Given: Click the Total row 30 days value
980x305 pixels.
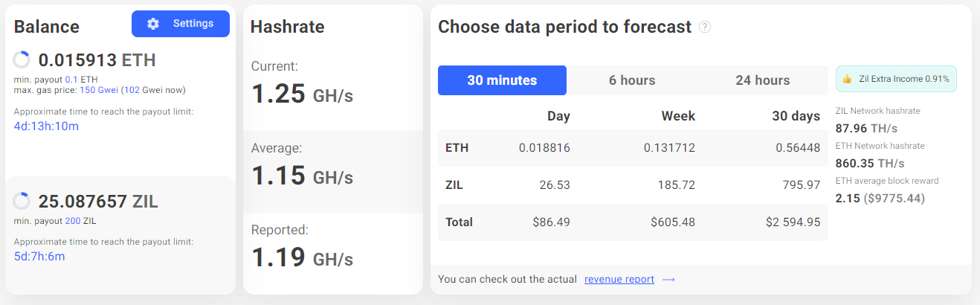Looking at the screenshot, I should (793, 222).
